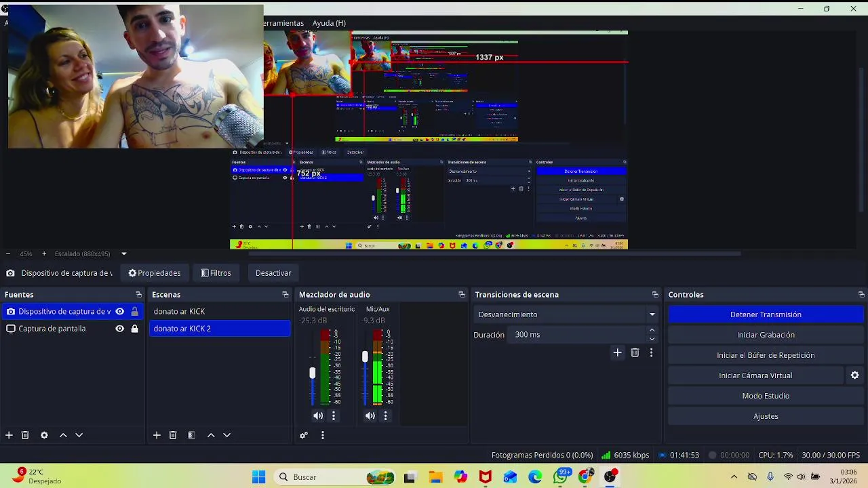Undock the Mezclador de audio panel
The image size is (868, 488).
tap(462, 295)
